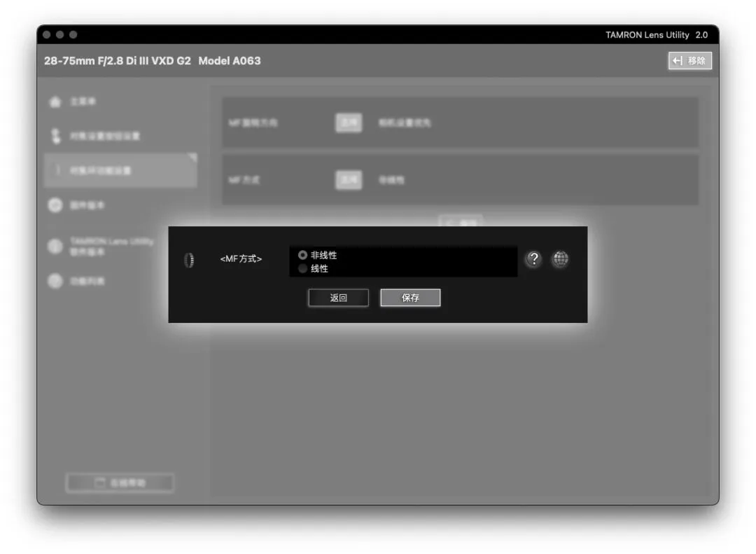756x554 pixels.
Task: Minimize the TAMRON Lens Utility window
Action: click(x=60, y=35)
